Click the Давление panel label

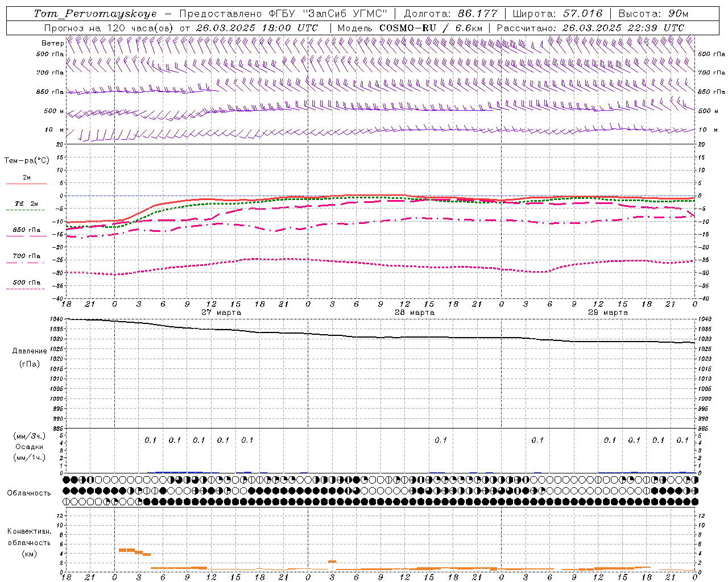pos(29,351)
